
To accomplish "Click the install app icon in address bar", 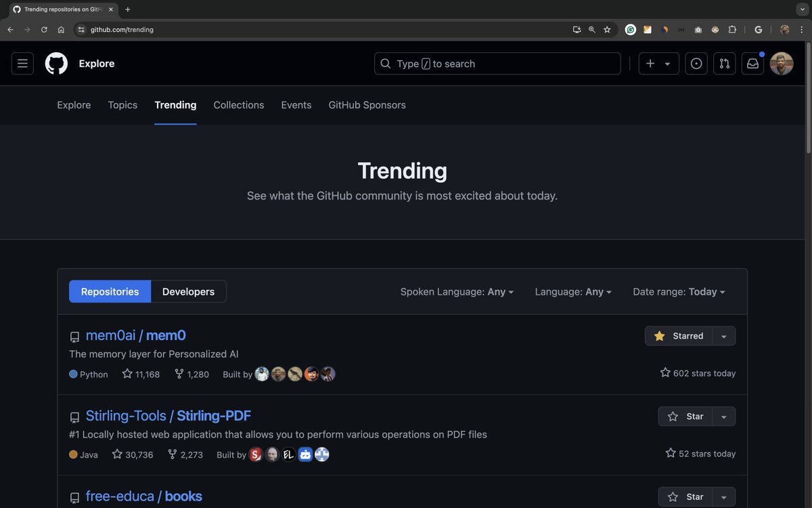I will tap(577, 30).
